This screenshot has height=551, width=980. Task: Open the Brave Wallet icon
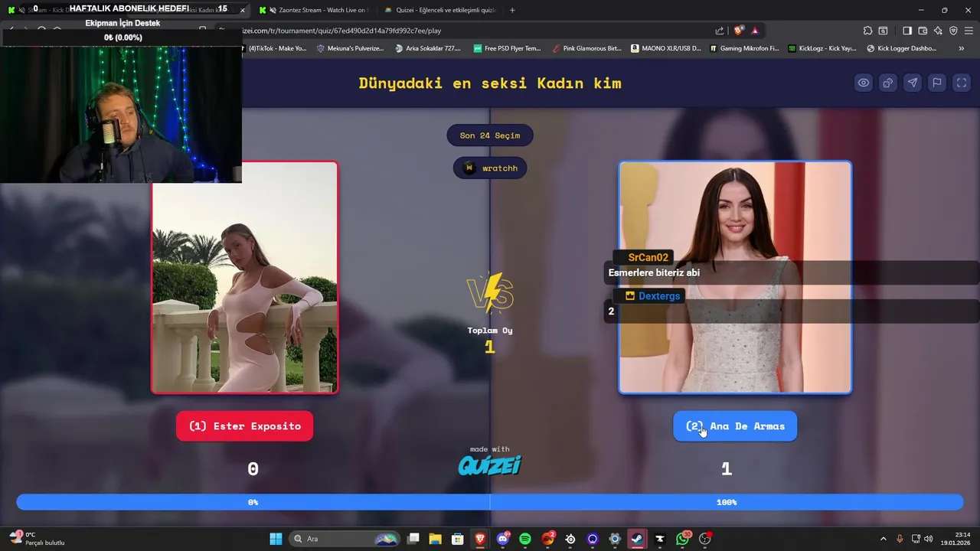923,31
